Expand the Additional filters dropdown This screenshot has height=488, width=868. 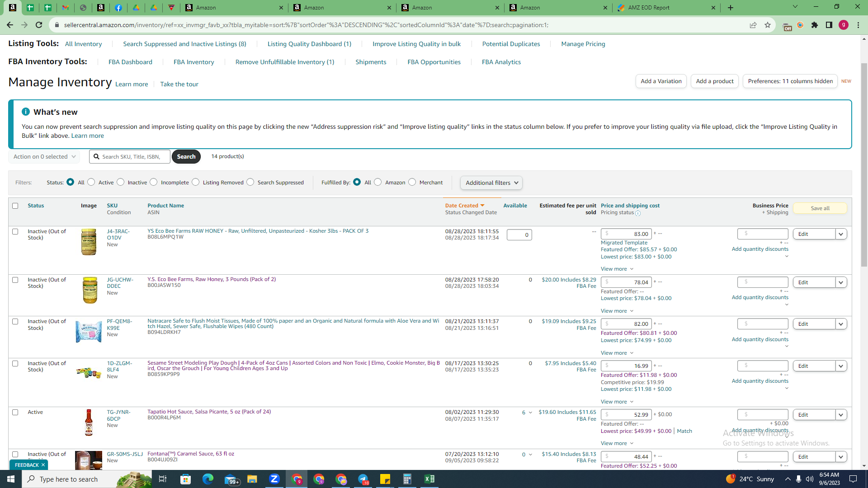491,183
